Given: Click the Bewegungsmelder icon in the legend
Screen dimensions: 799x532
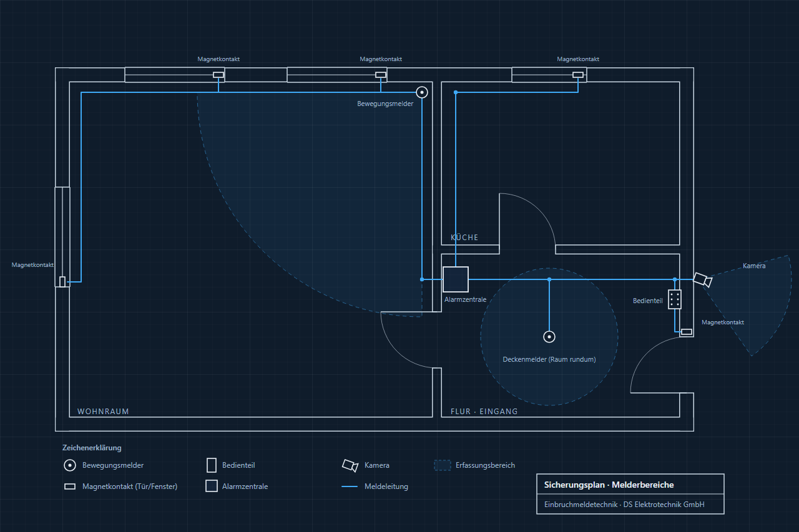Looking at the screenshot, I should coord(70,465).
